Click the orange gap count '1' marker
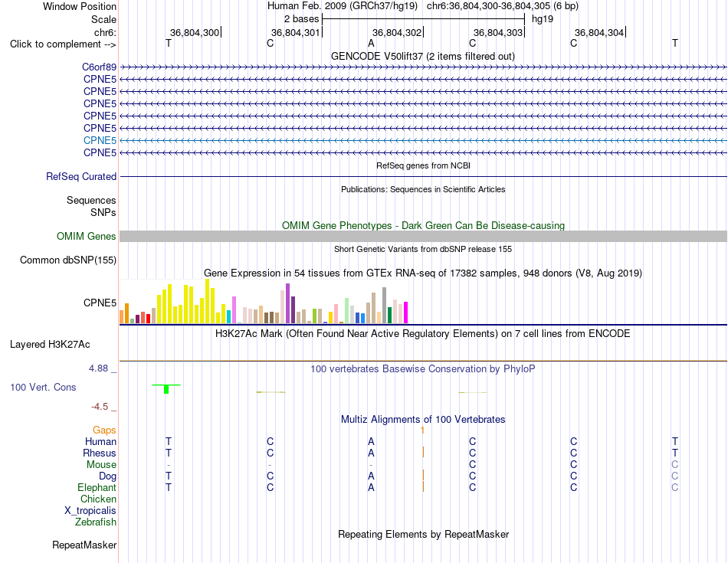Viewport: 728px width, 563px height. 422,430
